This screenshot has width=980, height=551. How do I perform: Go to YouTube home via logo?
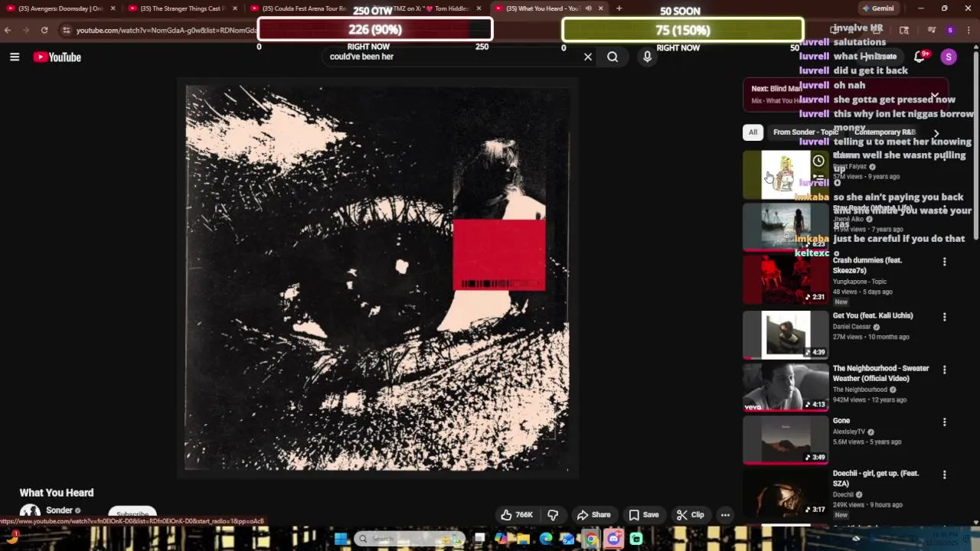click(57, 57)
